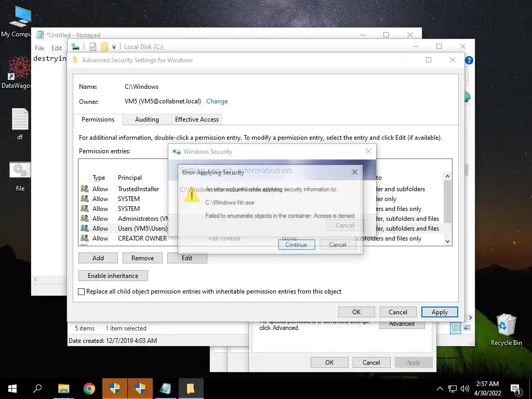Open the Windows Start menu

[x=12, y=389]
